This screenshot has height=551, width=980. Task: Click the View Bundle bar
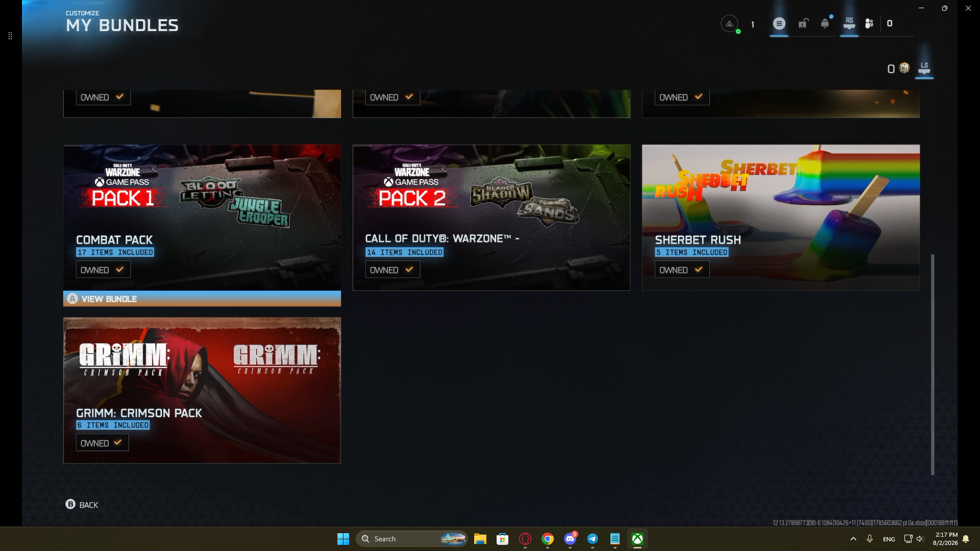(x=202, y=299)
